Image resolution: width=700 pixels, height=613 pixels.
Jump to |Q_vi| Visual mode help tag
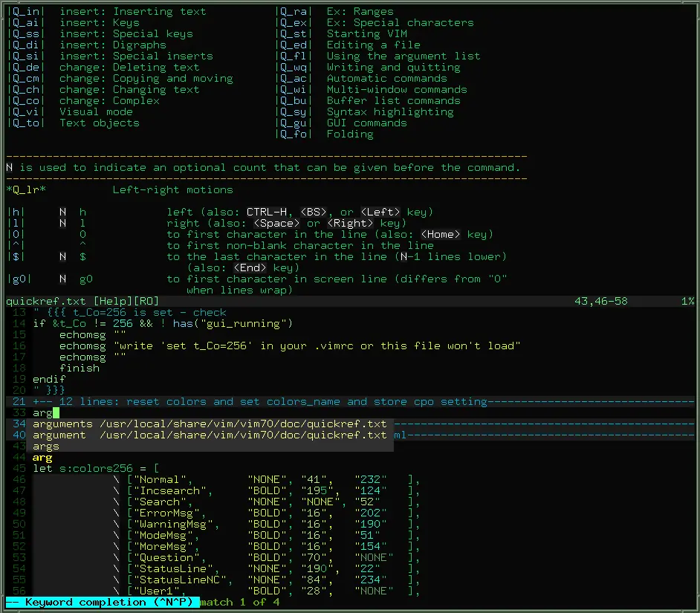[x=26, y=112]
